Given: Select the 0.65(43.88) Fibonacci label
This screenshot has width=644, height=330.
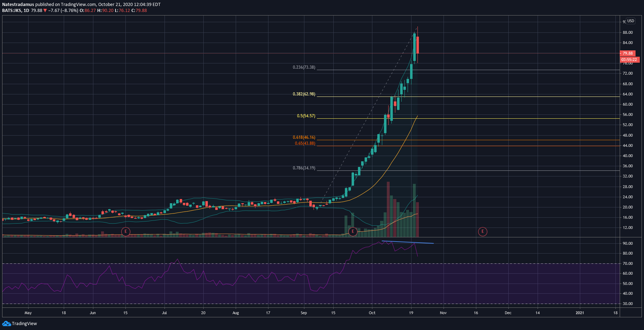Looking at the screenshot, I should tap(305, 143).
